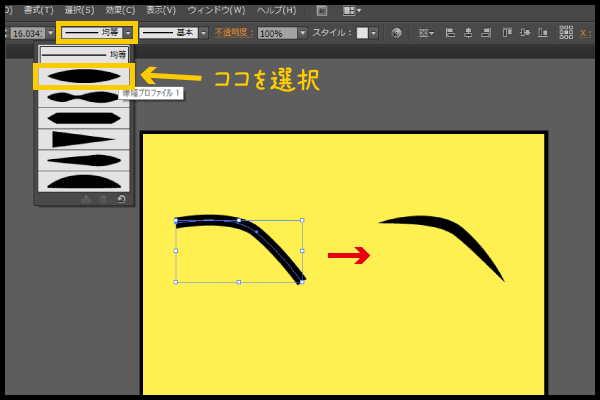
Task: Choose the uniform (均等) width profile option
Action: 84,54
